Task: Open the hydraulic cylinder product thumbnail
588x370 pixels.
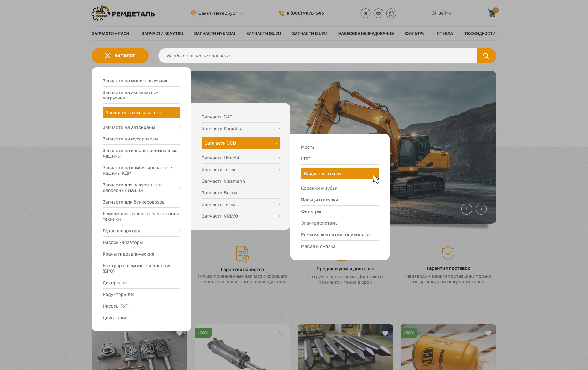Action: (x=243, y=347)
